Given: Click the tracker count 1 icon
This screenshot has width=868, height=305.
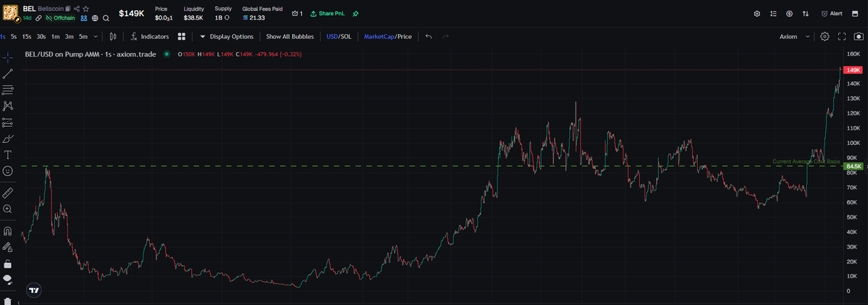Looking at the screenshot, I should click(x=298, y=13).
